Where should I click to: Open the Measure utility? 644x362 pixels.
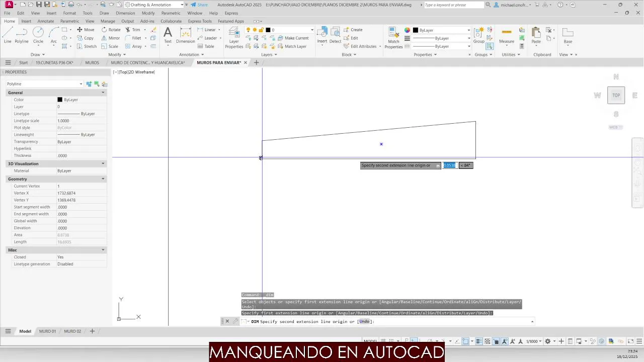pyautogui.click(x=507, y=35)
